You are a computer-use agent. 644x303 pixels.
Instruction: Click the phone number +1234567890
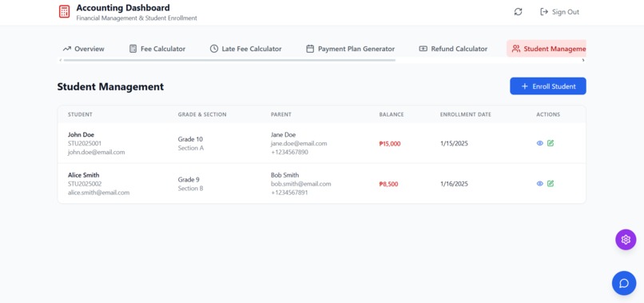point(289,152)
